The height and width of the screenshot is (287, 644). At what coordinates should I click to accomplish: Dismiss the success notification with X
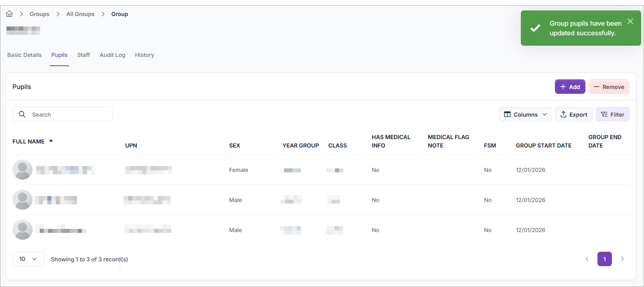(630, 21)
